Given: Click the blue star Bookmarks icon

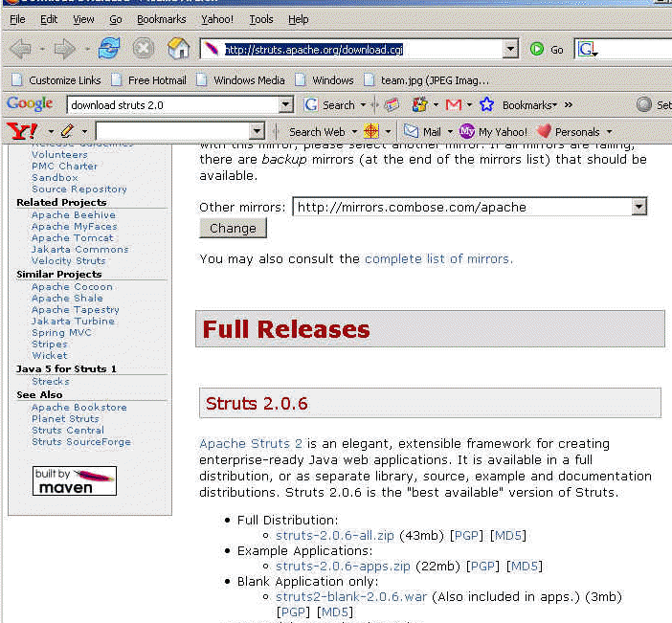Looking at the screenshot, I should tap(486, 104).
